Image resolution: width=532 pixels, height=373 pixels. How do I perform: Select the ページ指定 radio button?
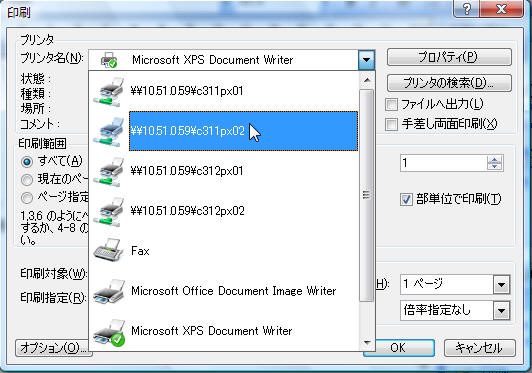click(27, 198)
